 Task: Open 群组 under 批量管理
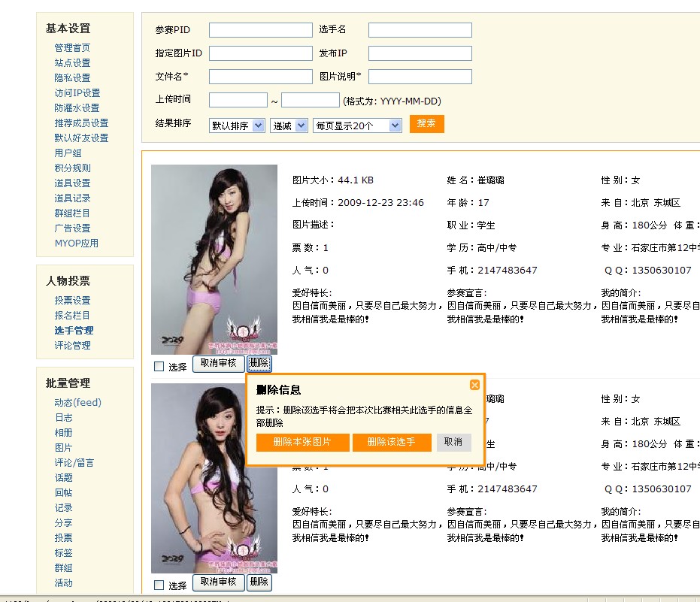(x=63, y=568)
